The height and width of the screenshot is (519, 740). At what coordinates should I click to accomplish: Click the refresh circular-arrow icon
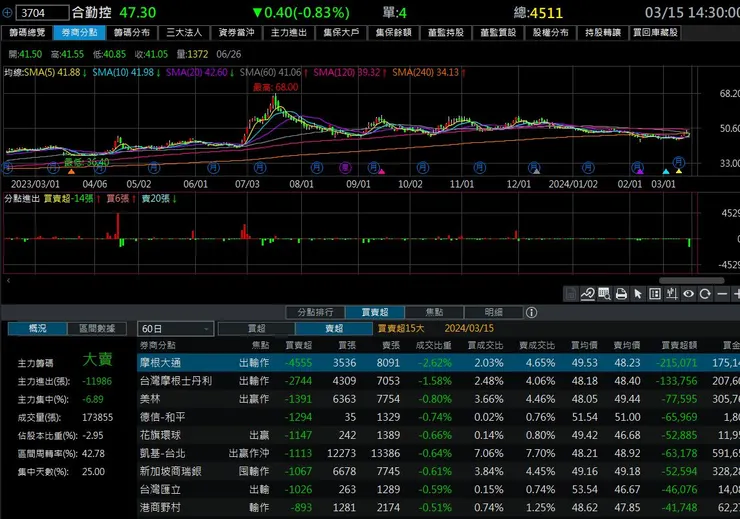click(705, 294)
